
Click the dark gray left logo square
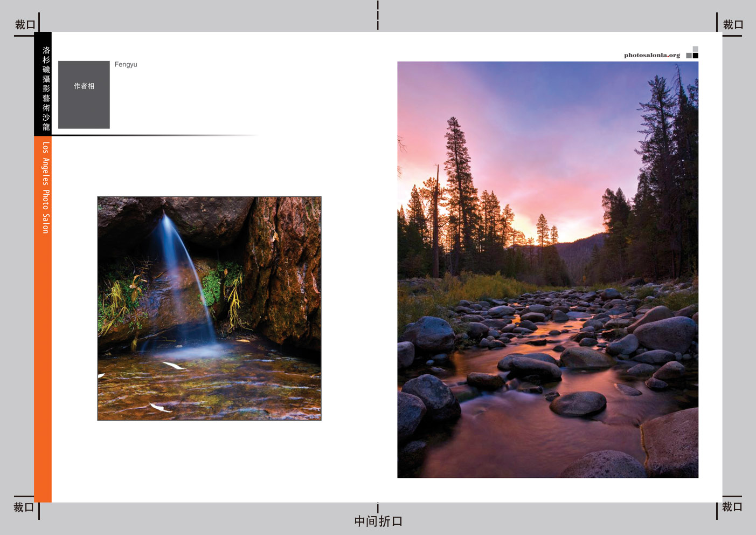(689, 56)
